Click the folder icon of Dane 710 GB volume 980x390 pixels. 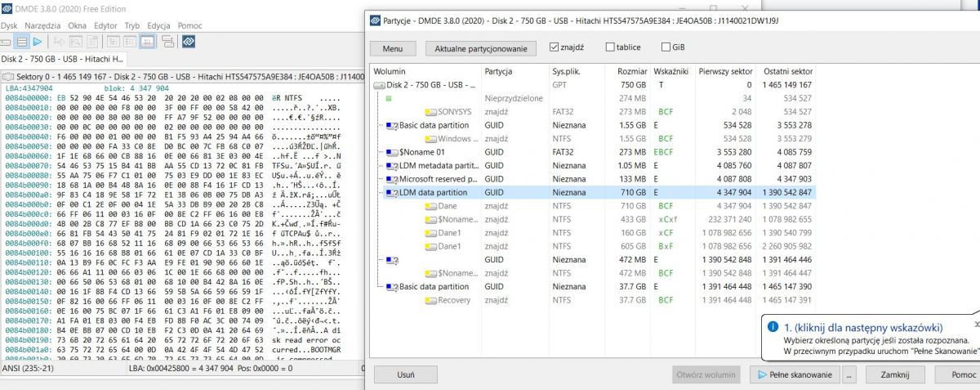point(430,206)
